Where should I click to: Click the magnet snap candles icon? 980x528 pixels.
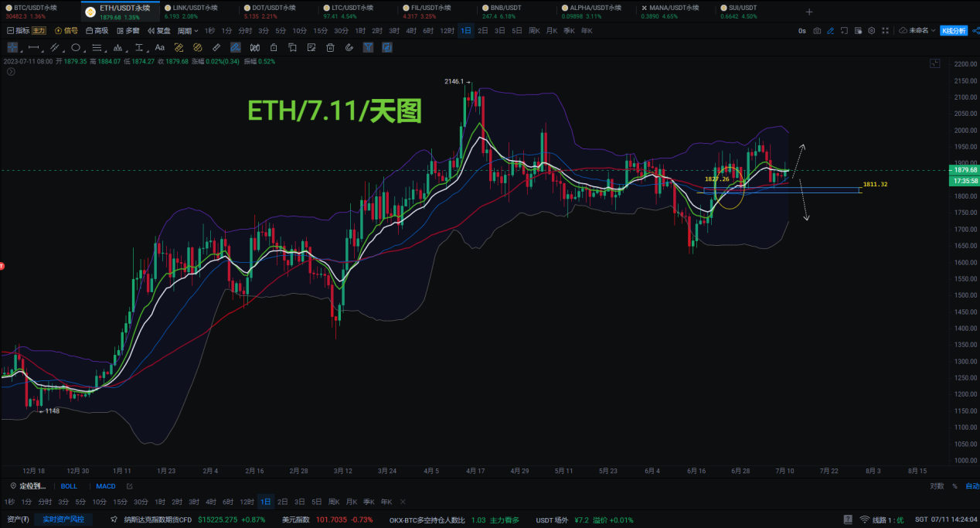254,47
